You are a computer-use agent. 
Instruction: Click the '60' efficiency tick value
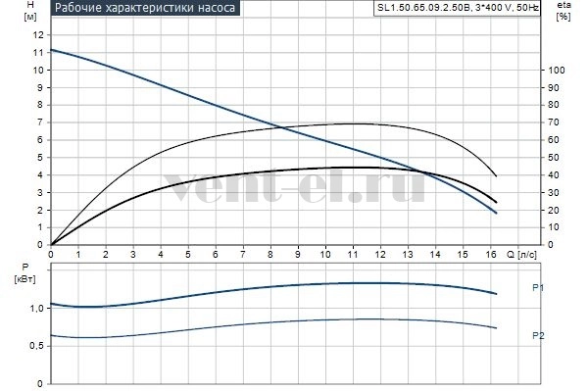click(x=554, y=140)
